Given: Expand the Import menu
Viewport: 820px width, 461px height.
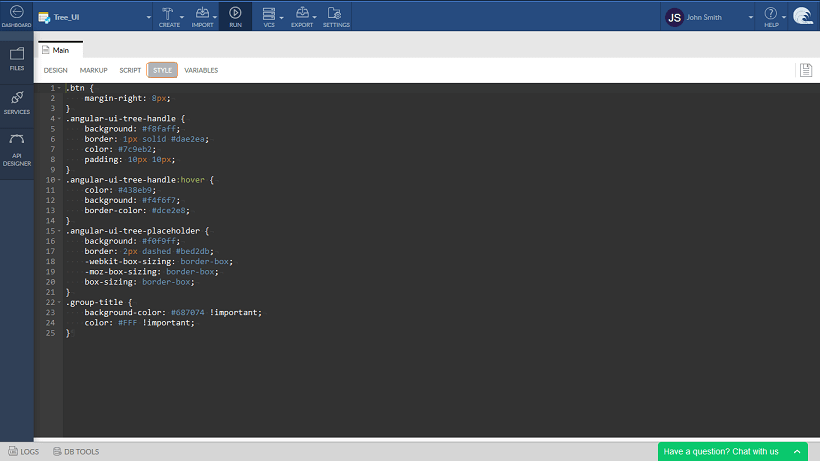Looking at the screenshot, I should (203, 15).
